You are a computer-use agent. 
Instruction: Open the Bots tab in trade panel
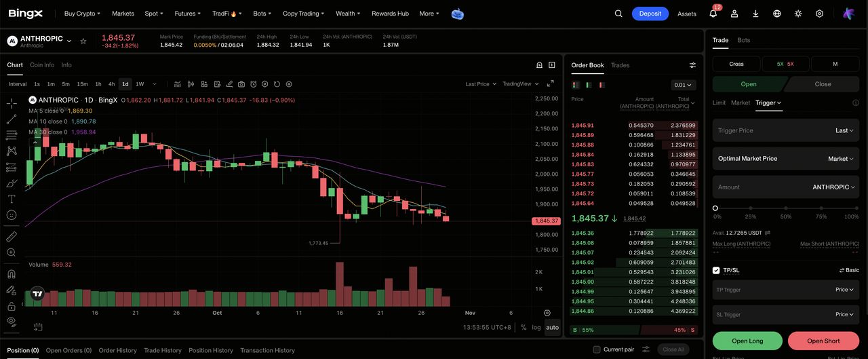744,40
